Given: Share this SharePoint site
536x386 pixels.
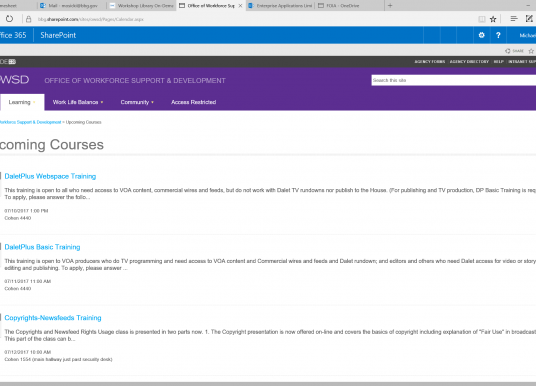Looking at the screenshot, I should click(514, 51).
